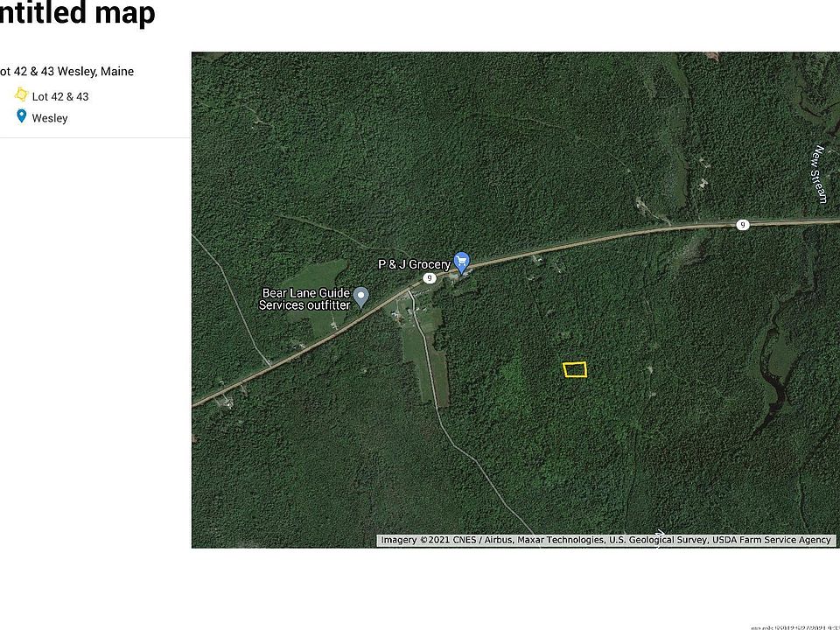840x630 pixels.
Task: Select the yellow lot outline on map
Action: tap(575, 369)
